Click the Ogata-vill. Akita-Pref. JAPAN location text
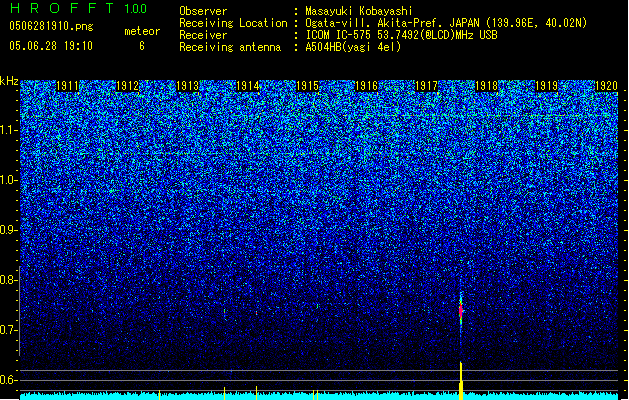The height and width of the screenshot is (400, 629). (446, 23)
